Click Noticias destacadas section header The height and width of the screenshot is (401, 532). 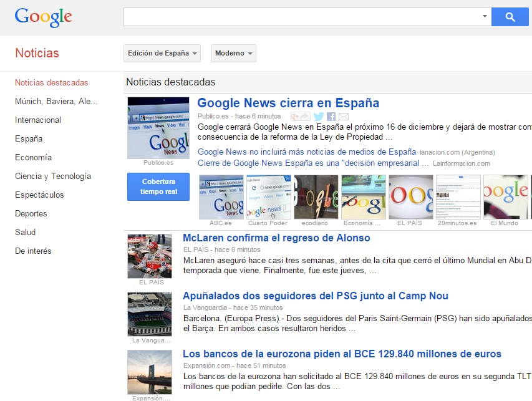[171, 82]
